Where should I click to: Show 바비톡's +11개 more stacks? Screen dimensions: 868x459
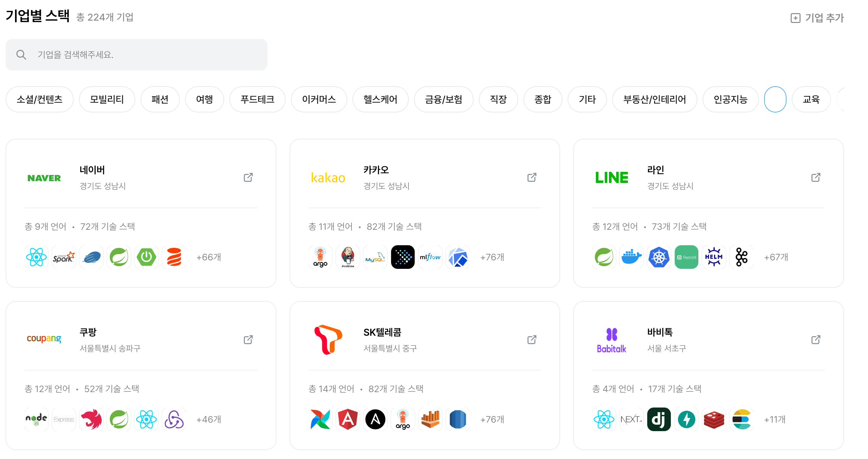[x=775, y=419]
